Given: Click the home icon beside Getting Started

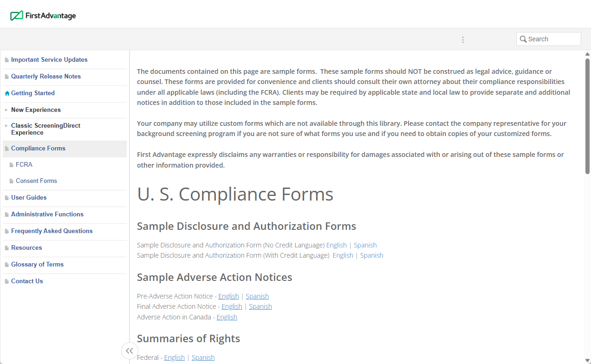Looking at the screenshot, I should click(6, 93).
